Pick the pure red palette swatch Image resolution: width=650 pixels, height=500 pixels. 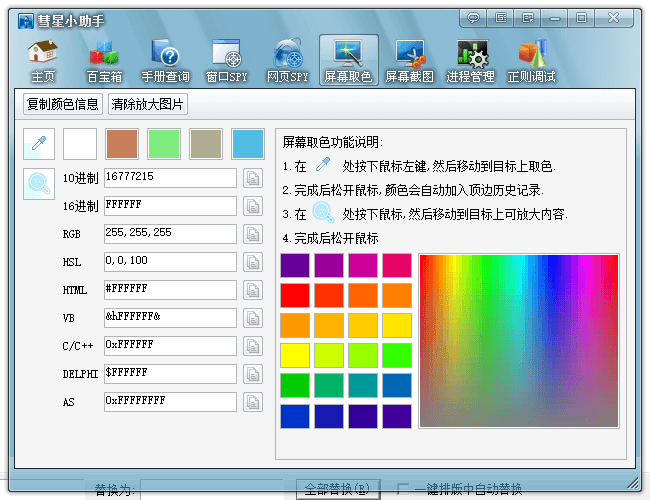[295, 295]
